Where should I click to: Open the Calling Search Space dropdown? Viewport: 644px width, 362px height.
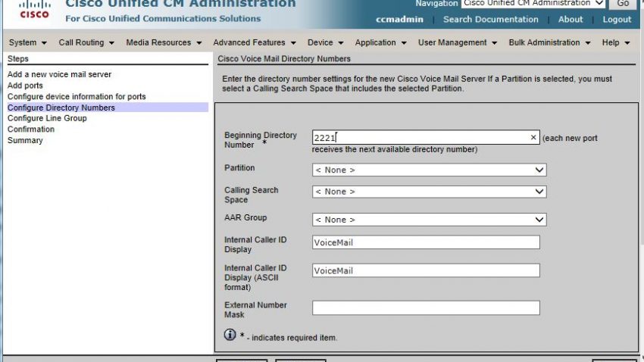tap(429, 192)
